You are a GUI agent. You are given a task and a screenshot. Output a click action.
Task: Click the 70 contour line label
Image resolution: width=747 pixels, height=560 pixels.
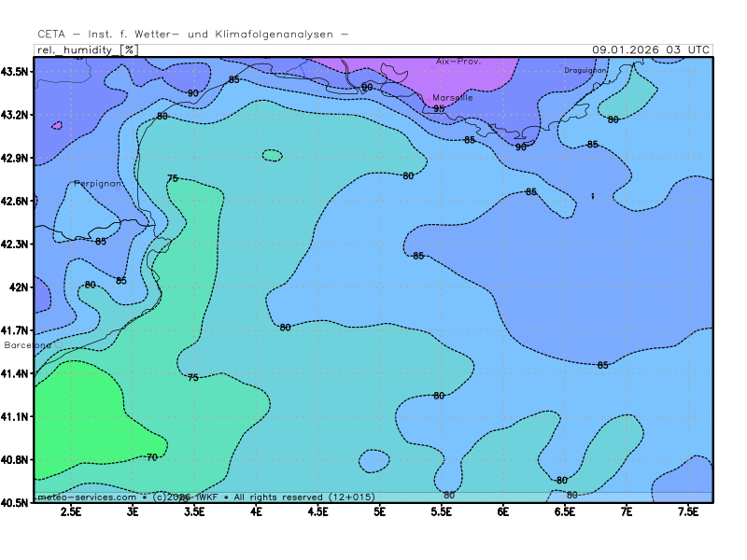(152, 457)
